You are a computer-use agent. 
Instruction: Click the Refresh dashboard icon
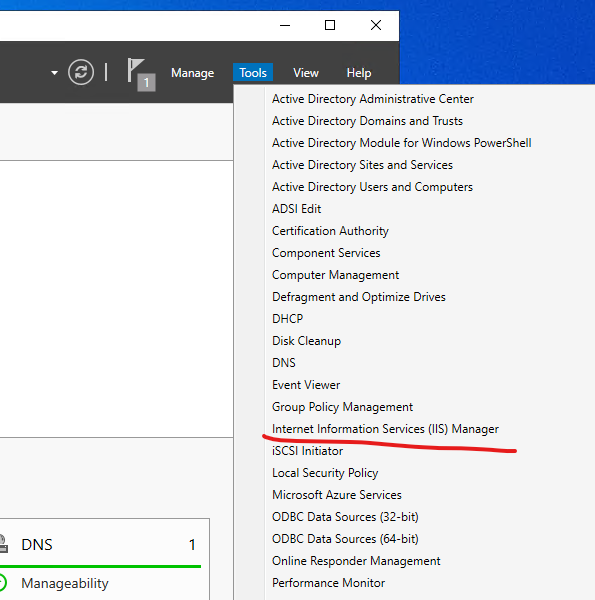(x=81, y=72)
